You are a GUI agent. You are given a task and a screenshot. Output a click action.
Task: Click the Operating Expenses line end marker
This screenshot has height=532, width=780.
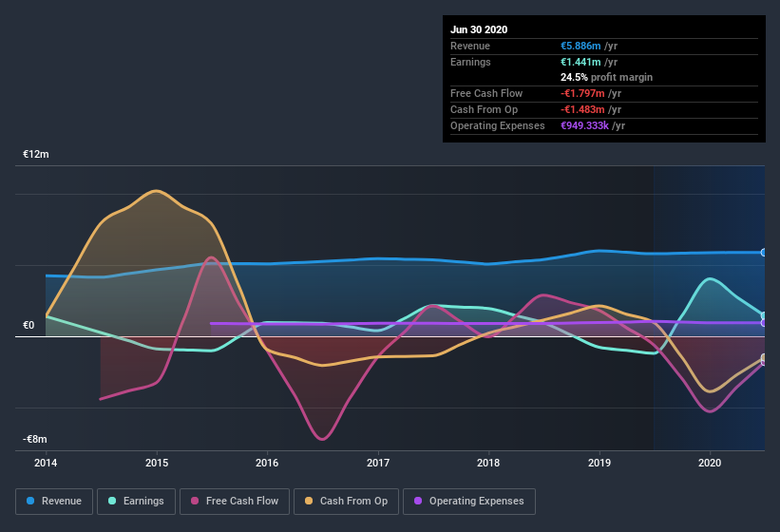pos(764,323)
